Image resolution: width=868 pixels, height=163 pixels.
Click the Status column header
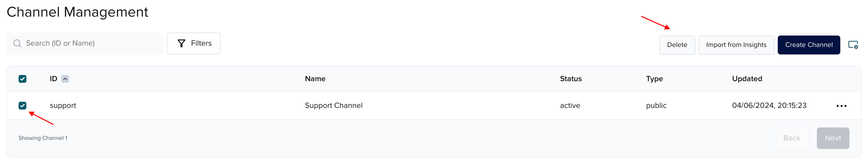(571, 79)
